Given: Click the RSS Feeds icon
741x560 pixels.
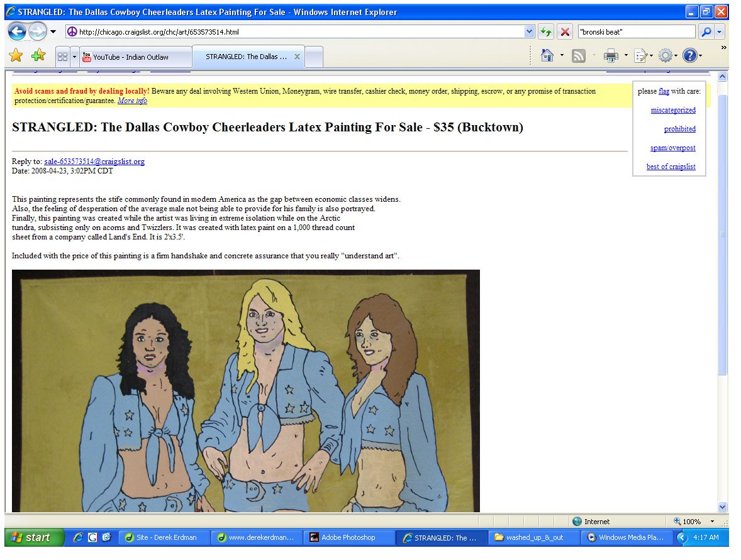Looking at the screenshot, I should tap(579, 56).
